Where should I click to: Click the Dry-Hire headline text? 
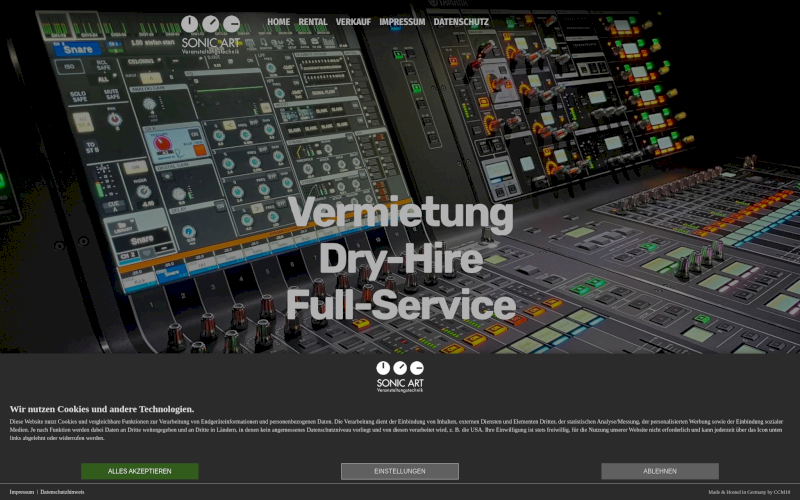[400, 259]
